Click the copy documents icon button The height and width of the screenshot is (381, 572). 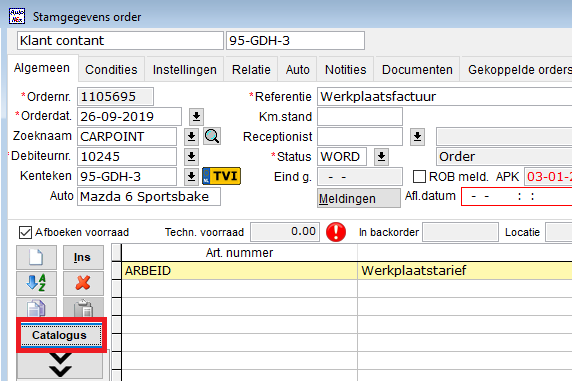[36, 307]
